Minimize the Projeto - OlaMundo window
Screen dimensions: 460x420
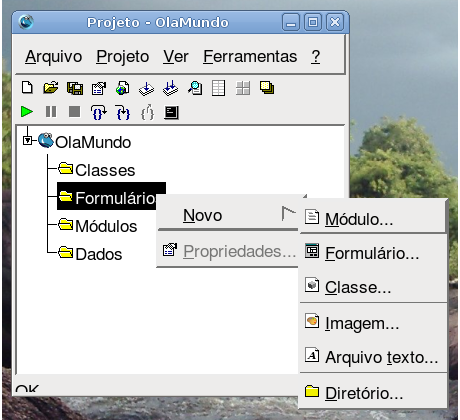click(291, 22)
